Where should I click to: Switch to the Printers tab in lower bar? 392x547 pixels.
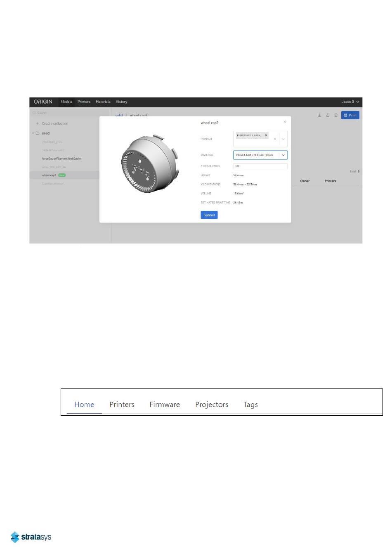point(122,405)
